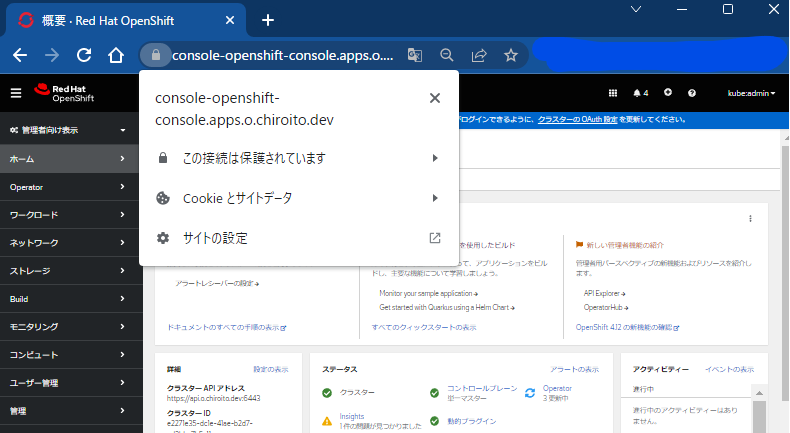790x433 pixels.
Task: Open the application launcher grid icon
Action: [613, 93]
